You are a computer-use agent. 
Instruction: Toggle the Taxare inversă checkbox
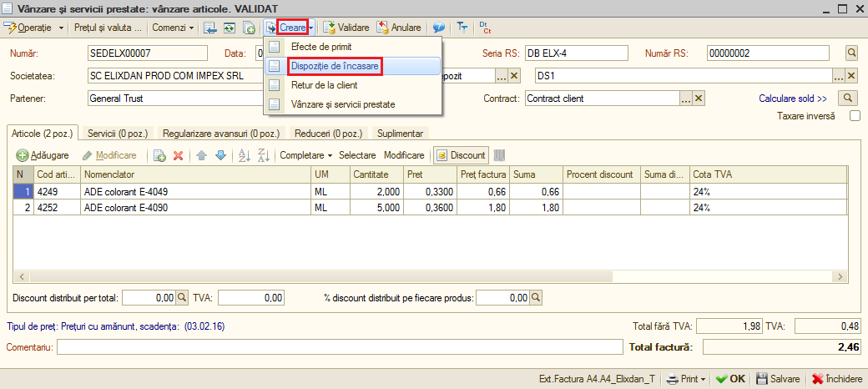[855, 116]
